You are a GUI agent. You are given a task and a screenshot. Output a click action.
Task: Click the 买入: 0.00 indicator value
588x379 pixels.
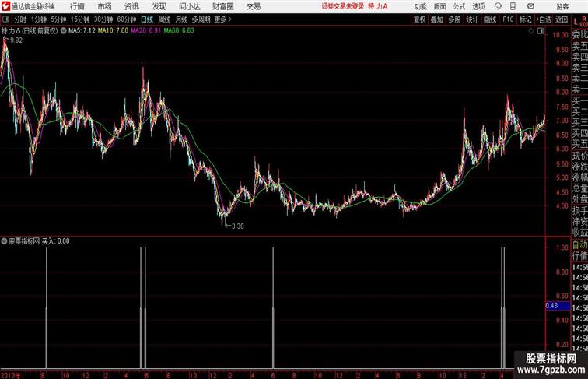pyautogui.click(x=55, y=241)
